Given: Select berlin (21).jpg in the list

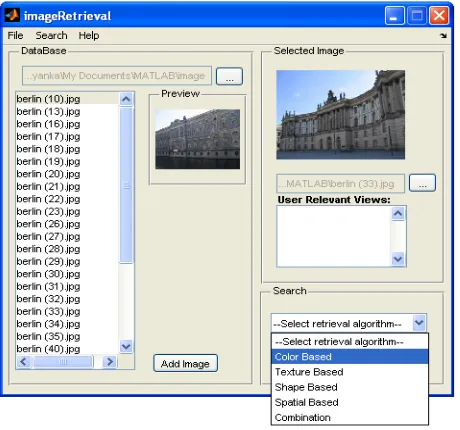Looking at the screenshot, I should pyautogui.click(x=67, y=186).
